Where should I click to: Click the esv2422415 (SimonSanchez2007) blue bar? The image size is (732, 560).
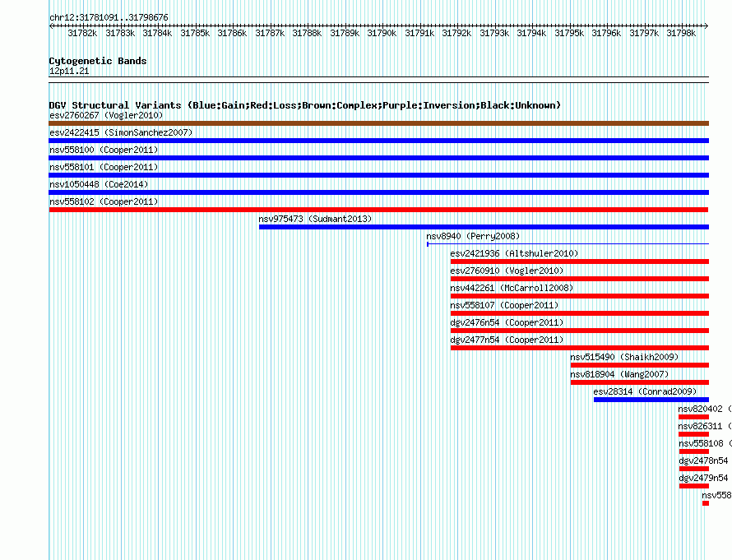coord(378,141)
